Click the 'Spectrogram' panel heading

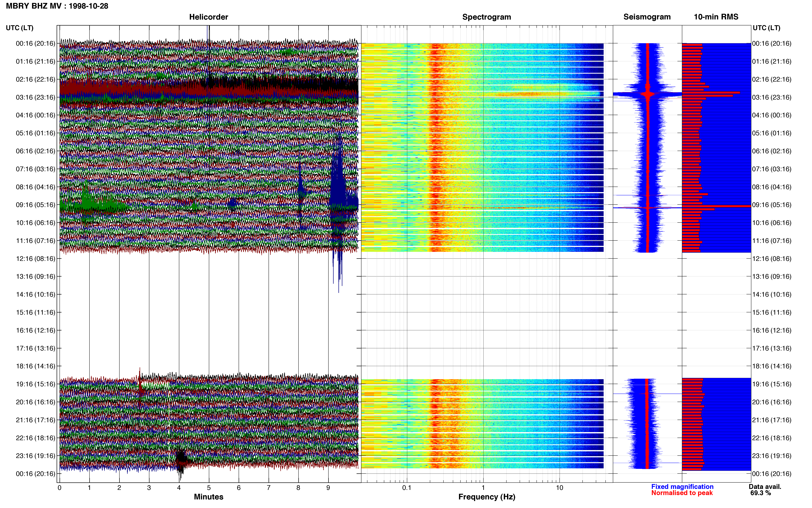(487, 17)
